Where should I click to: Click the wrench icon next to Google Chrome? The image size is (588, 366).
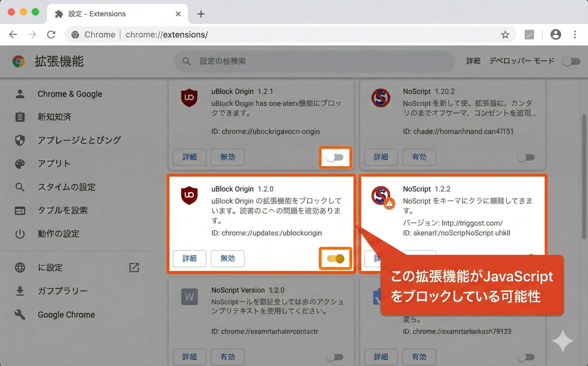[x=20, y=315]
